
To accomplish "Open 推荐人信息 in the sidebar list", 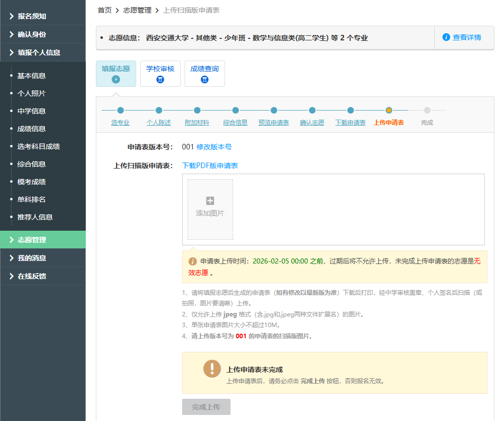I will (x=35, y=217).
